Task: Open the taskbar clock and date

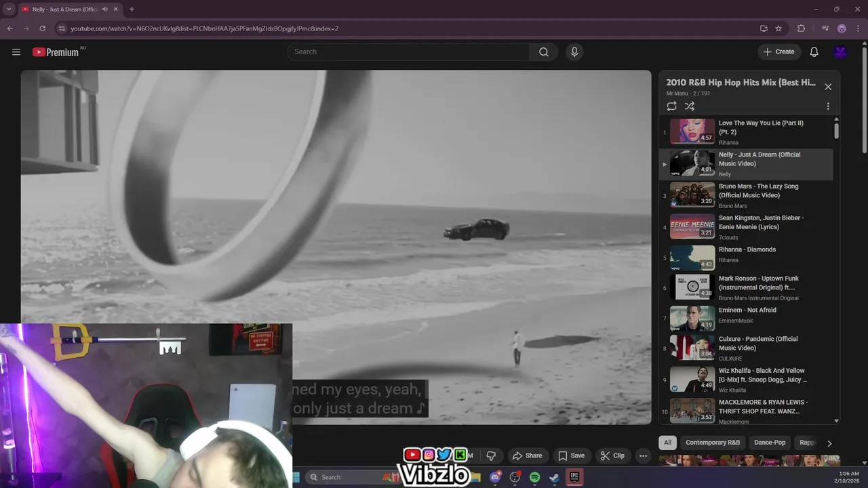Action: pos(848,477)
